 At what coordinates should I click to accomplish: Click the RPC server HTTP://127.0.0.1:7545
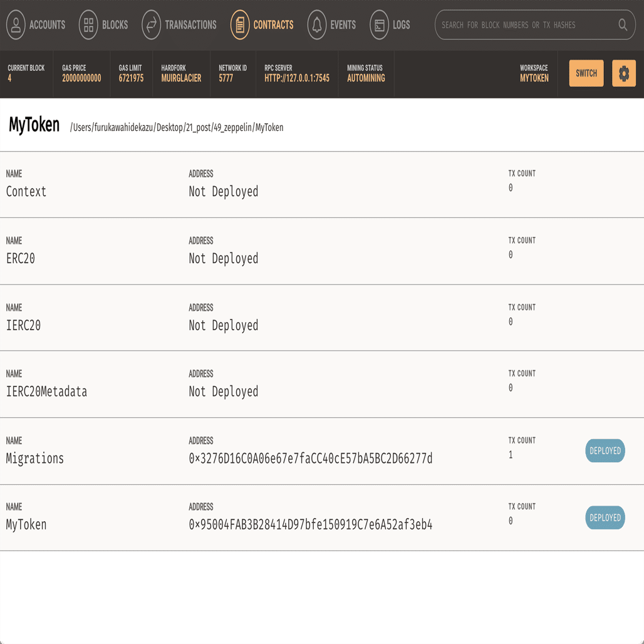(x=297, y=78)
